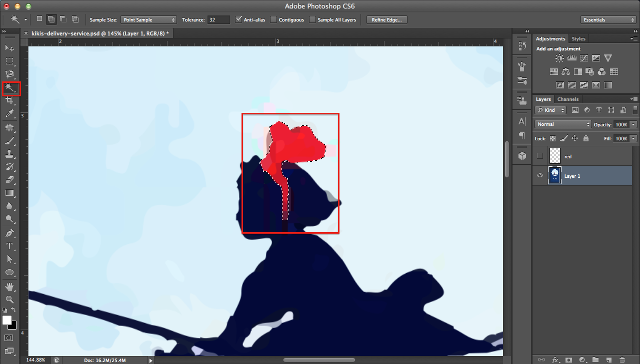Select the Adjustments tab

(550, 38)
